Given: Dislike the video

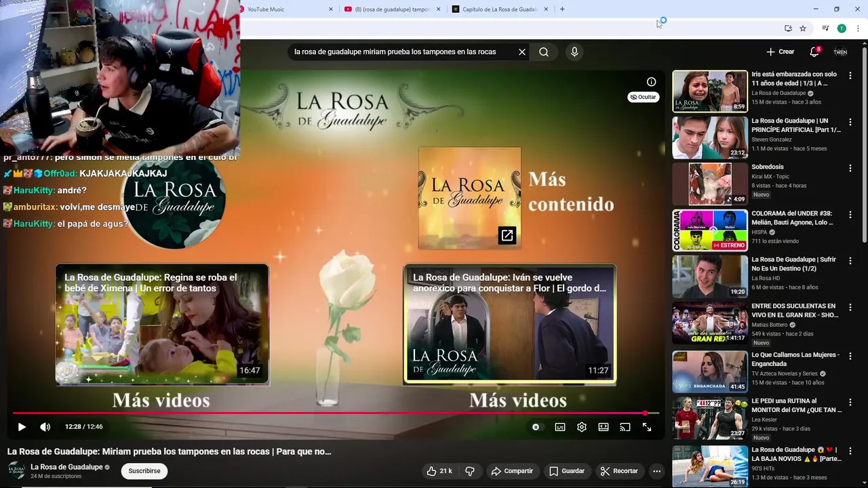Looking at the screenshot, I should [x=470, y=471].
